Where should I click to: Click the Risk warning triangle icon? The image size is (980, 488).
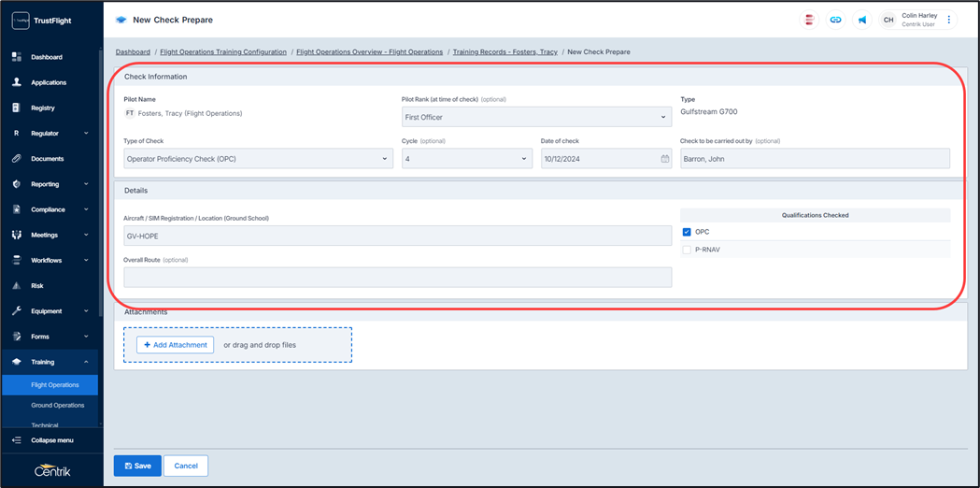(17, 286)
